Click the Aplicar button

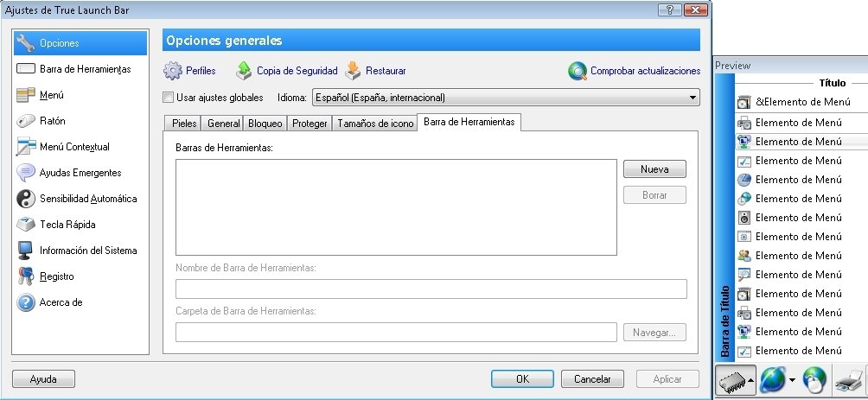pyautogui.click(x=667, y=379)
